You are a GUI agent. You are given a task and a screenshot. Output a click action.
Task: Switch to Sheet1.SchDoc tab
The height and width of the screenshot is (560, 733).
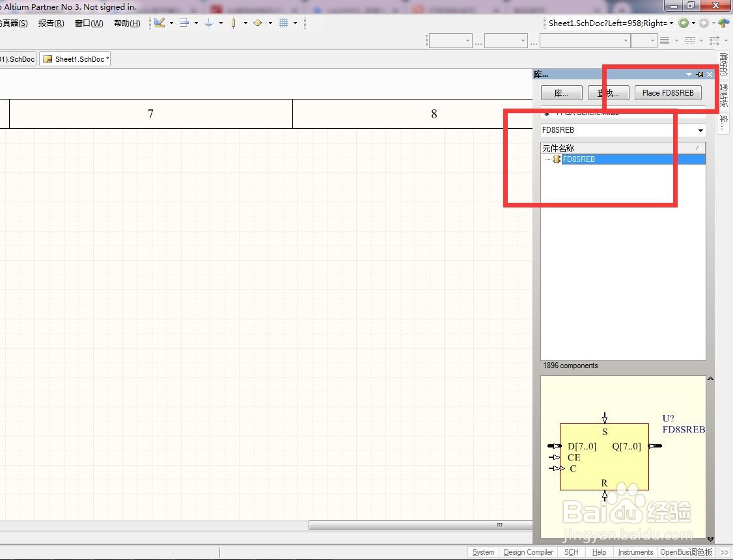click(75, 59)
